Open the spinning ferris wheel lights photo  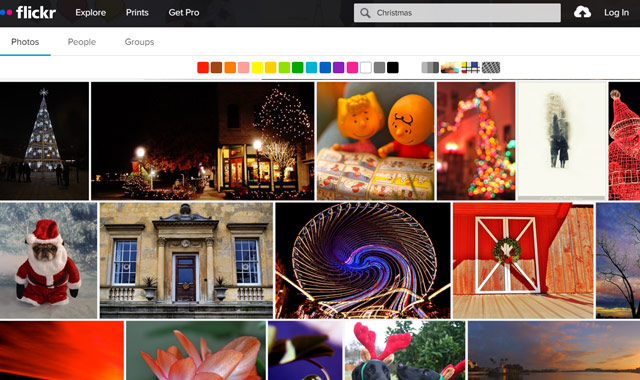click(363, 260)
